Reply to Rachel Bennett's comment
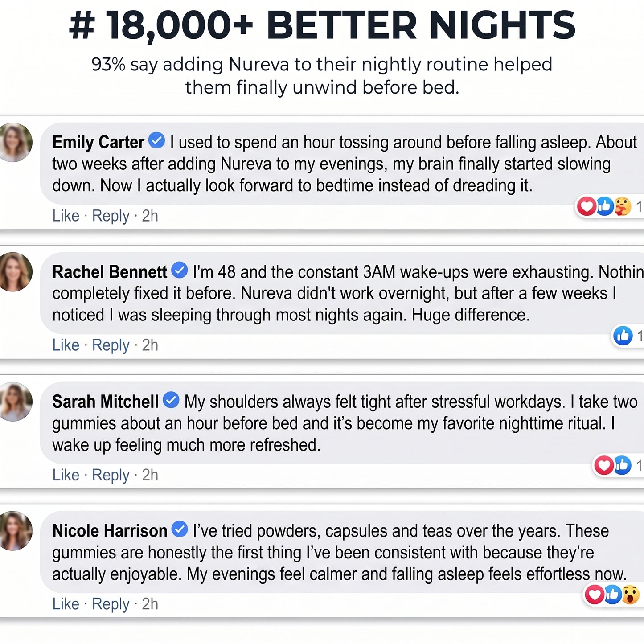 click(x=111, y=345)
